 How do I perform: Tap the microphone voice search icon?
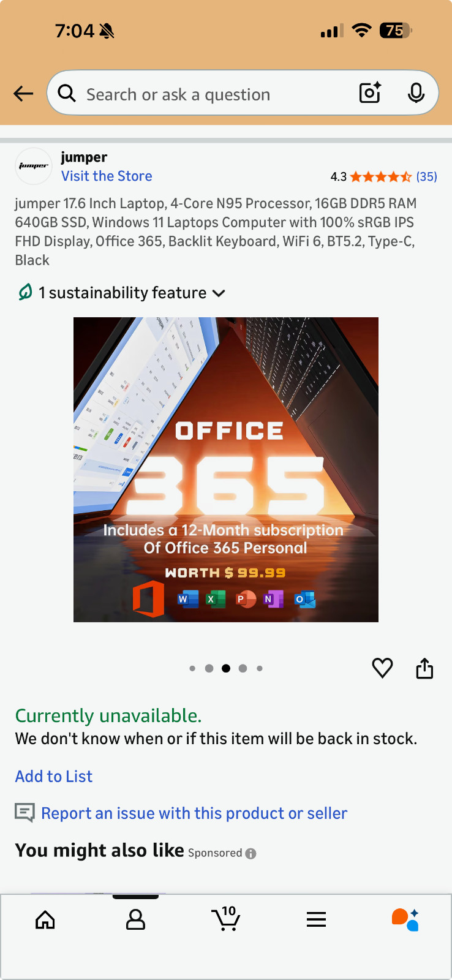[416, 93]
